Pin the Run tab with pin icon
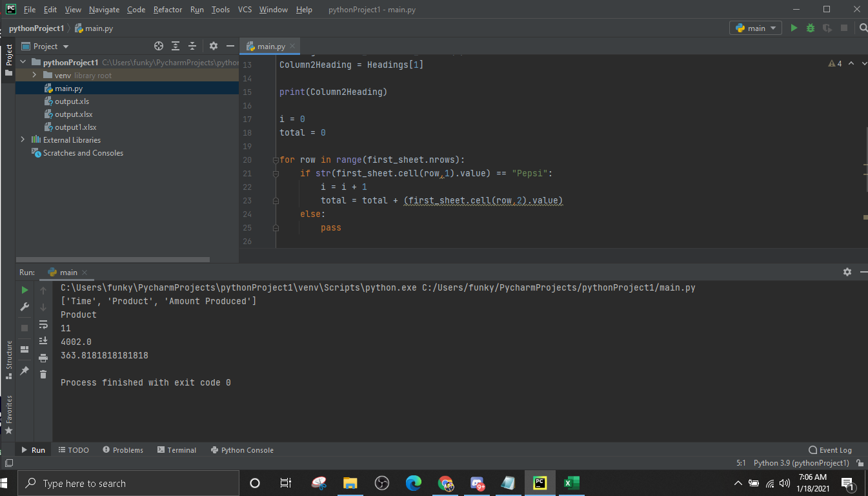868x496 pixels. click(x=25, y=371)
